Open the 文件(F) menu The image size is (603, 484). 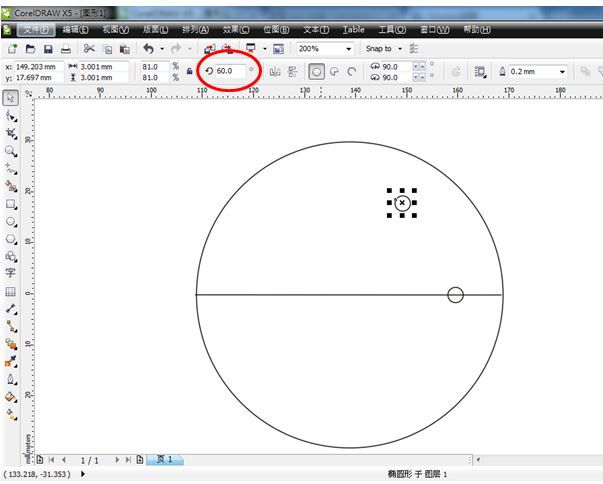point(36,30)
